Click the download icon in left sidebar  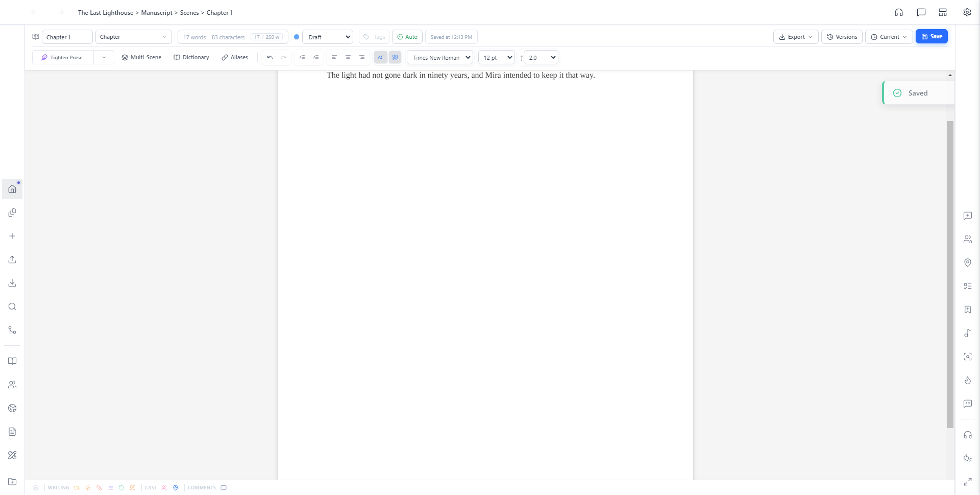(x=12, y=283)
